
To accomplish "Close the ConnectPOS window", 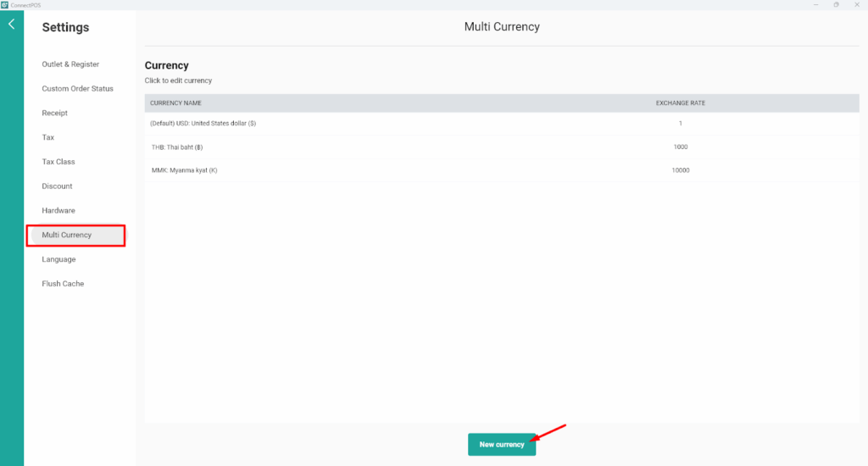I will pos(858,4).
